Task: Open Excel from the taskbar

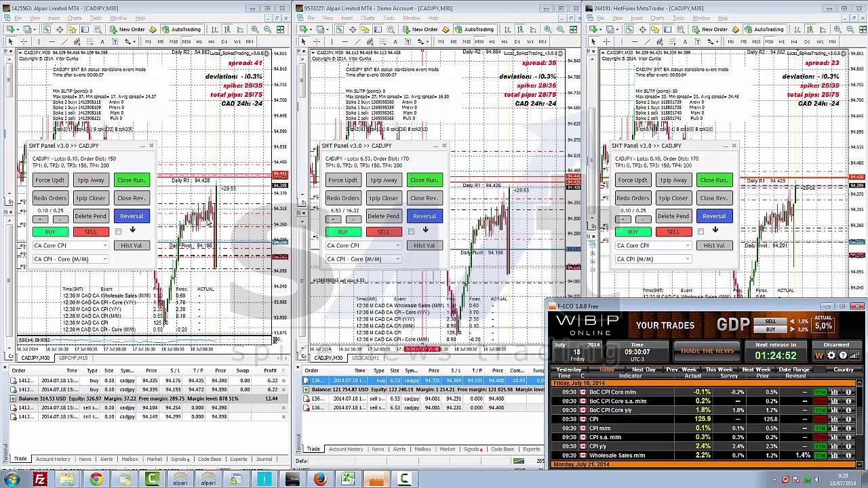Action: click(x=348, y=479)
